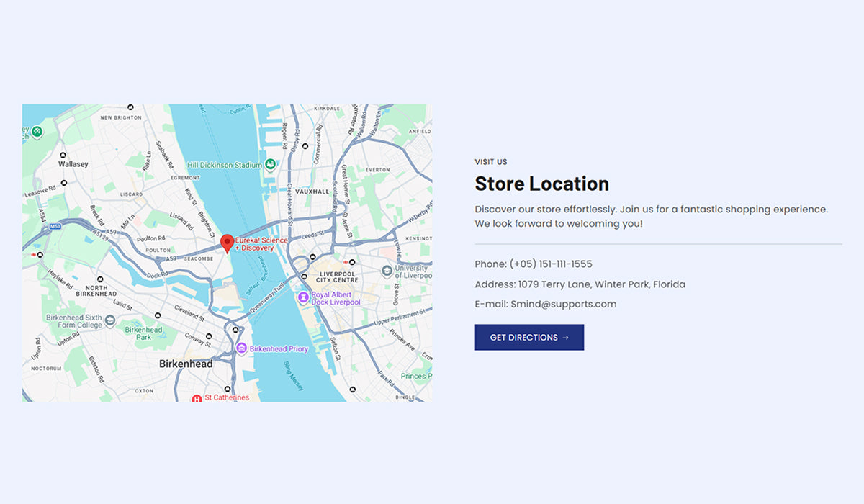Click the GET DIRECTIONS button
The width and height of the screenshot is (864, 504).
(529, 337)
